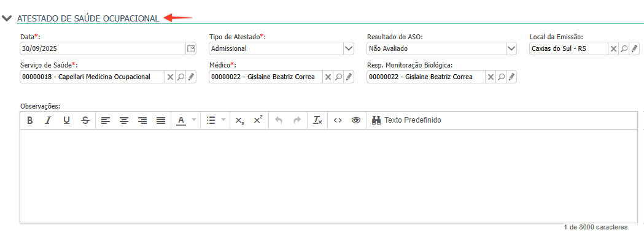Open Texto Predefinido
This screenshot has height=238, width=644.
[406, 120]
